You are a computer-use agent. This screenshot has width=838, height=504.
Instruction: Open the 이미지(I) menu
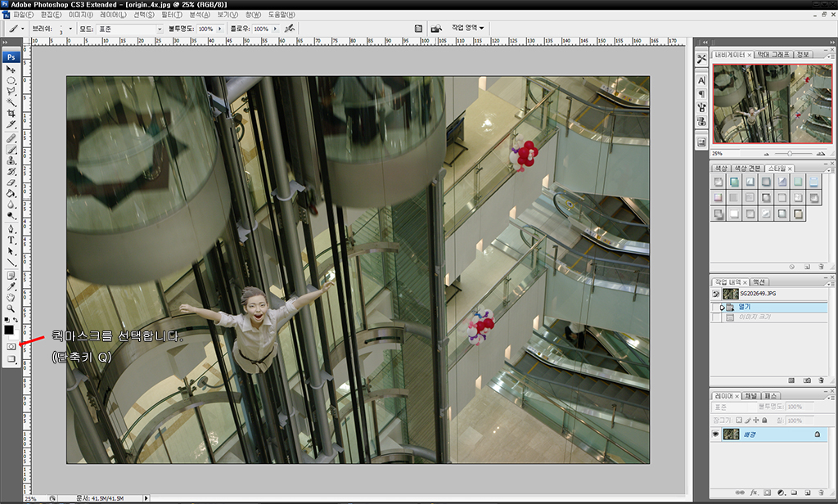81,15
